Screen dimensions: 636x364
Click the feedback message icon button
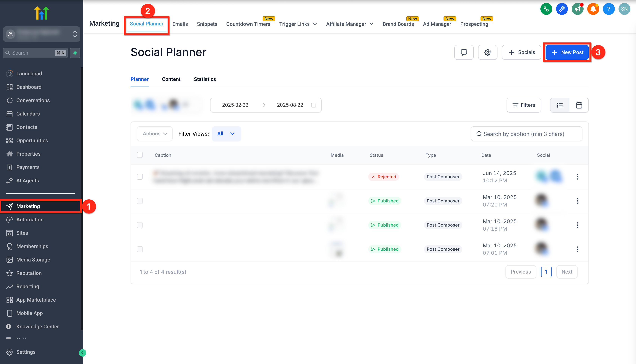point(464,52)
